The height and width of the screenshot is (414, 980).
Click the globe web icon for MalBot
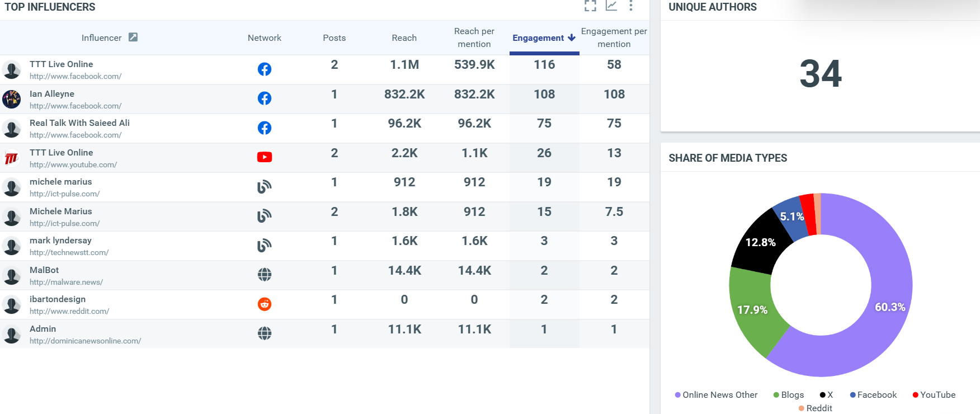(265, 275)
